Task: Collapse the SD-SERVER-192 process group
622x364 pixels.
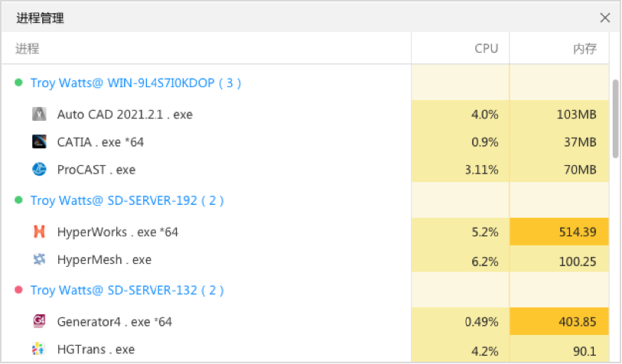Action: click(x=127, y=201)
